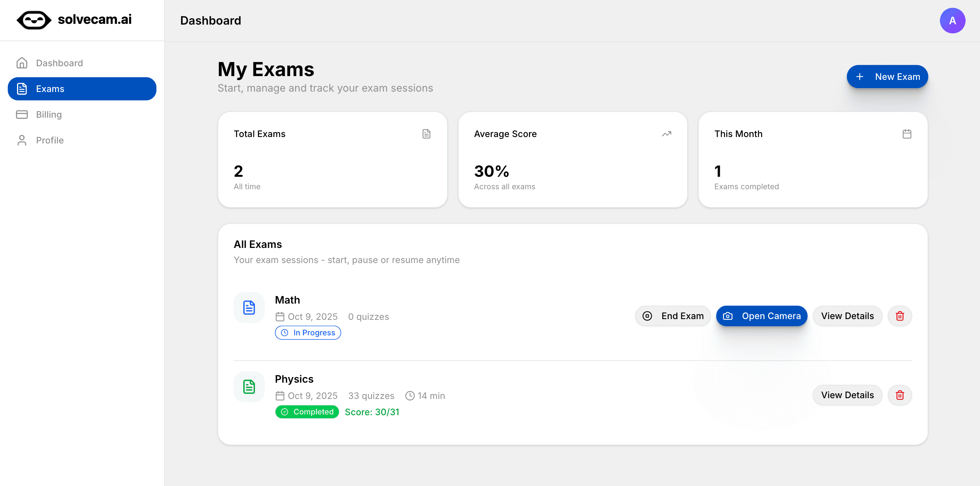980x486 pixels.
Task: Click the blue Math exam document icon
Action: 249,308
